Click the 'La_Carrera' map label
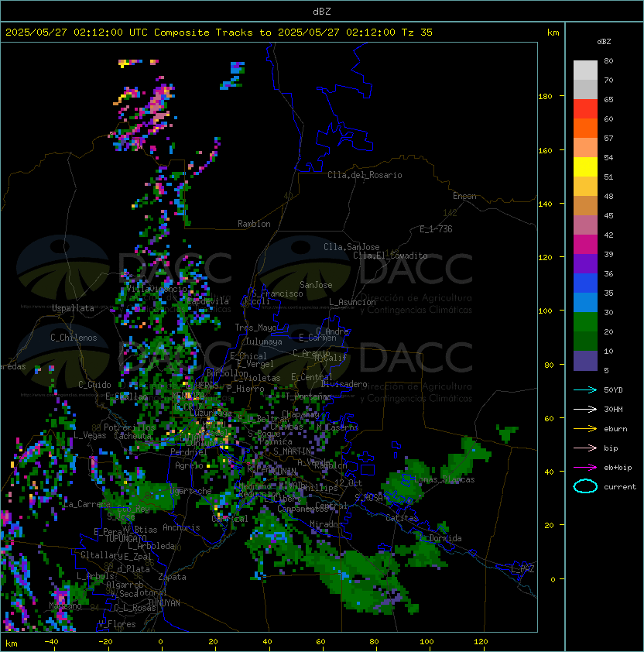This screenshot has width=644, height=652. coord(87,504)
